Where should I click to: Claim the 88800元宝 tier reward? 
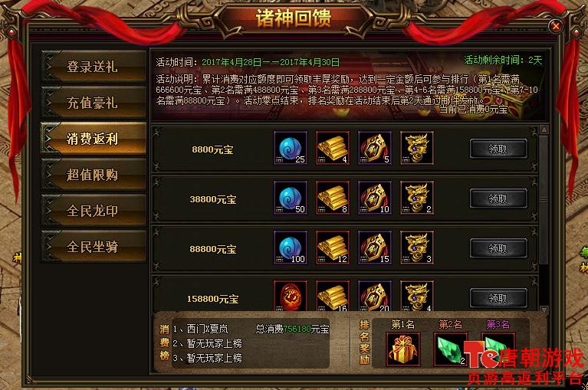498,249
